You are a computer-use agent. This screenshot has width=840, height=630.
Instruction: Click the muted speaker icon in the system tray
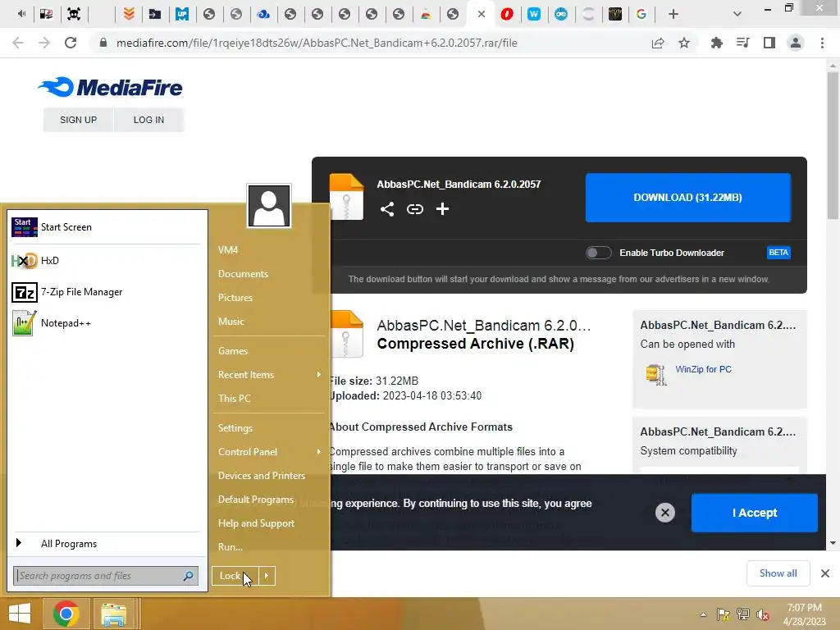click(763, 614)
